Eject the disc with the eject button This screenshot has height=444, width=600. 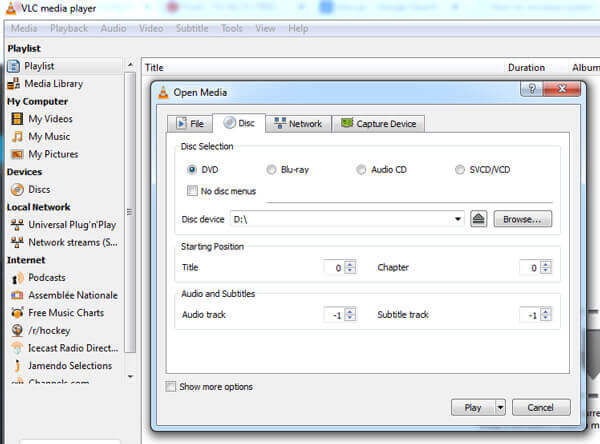tap(478, 219)
